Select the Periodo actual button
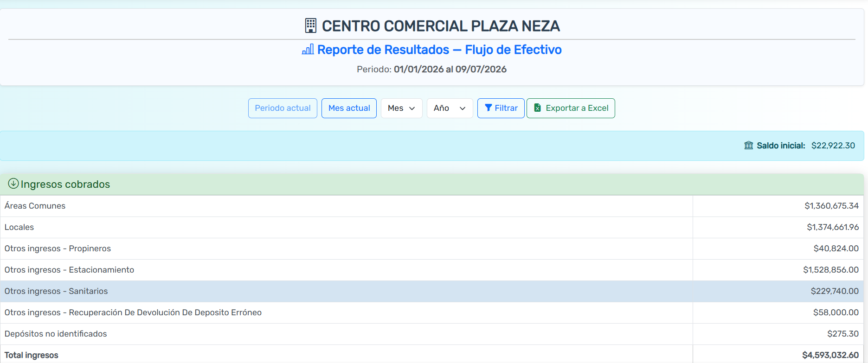Viewport: 868px width, 363px height. [283, 108]
